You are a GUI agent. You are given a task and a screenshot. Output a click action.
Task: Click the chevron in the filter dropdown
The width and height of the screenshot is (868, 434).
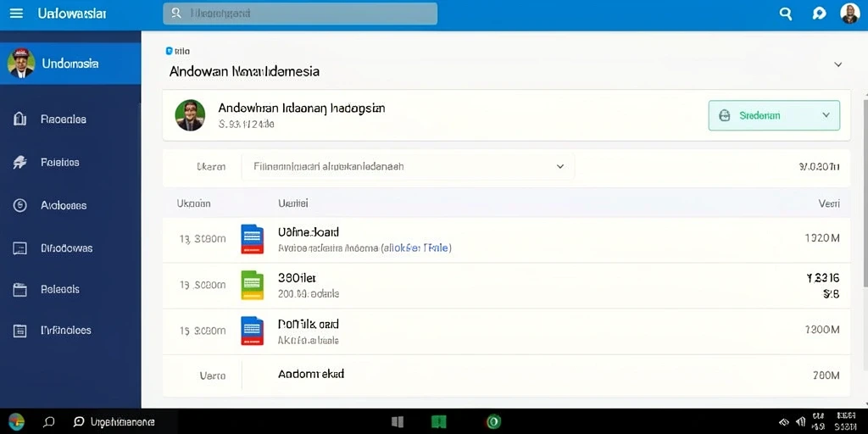(560, 166)
